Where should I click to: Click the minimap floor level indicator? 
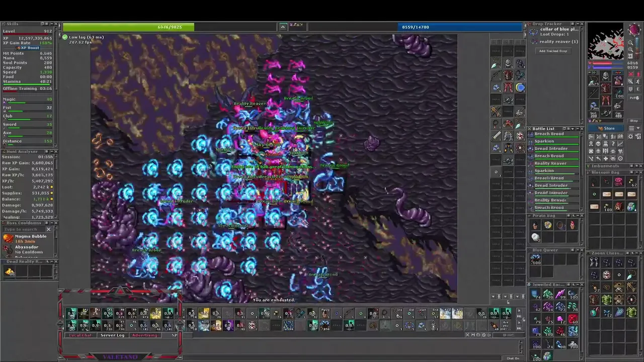tap(637, 48)
